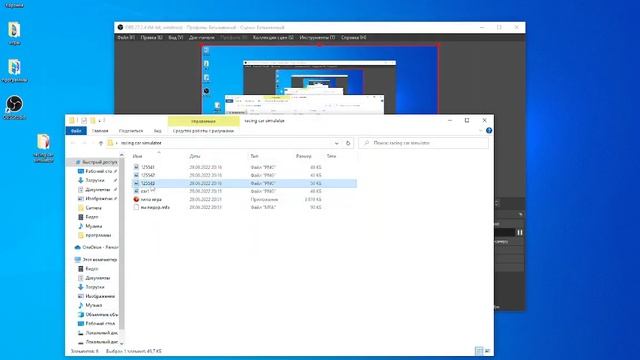Click the search racing car simulator field
Viewport: 640px width, 360px height.
[x=423, y=143]
